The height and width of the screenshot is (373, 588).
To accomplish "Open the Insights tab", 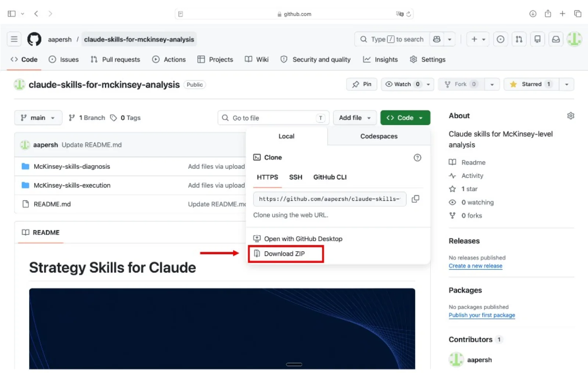I will (x=381, y=59).
